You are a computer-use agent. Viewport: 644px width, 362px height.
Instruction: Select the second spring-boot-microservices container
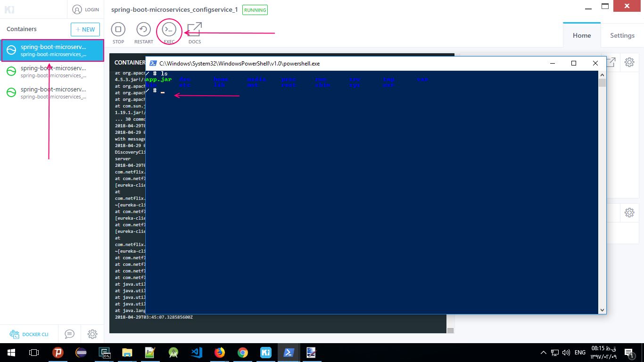tap(52, 72)
